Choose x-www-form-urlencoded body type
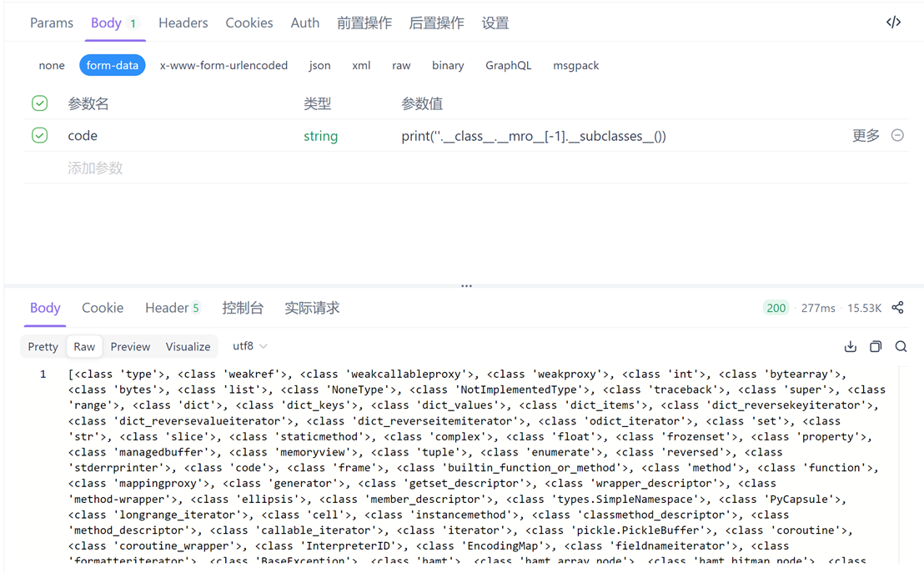The height and width of the screenshot is (573, 924). click(x=223, y=65)
